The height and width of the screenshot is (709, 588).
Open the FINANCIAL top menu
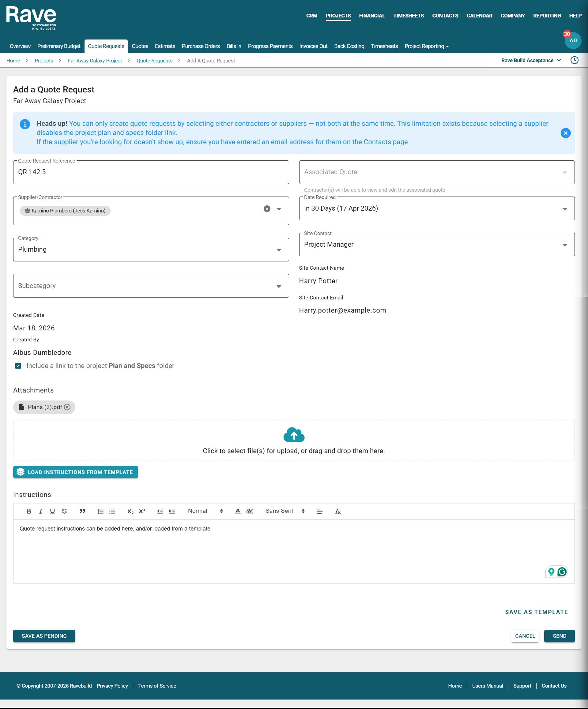click(x=371, y=16)
